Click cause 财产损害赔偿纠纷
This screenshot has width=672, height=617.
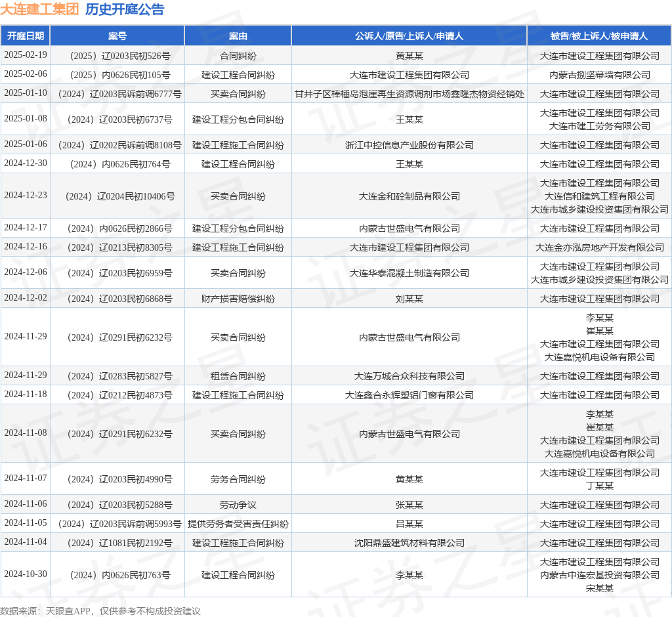click(x=238, y=299)
